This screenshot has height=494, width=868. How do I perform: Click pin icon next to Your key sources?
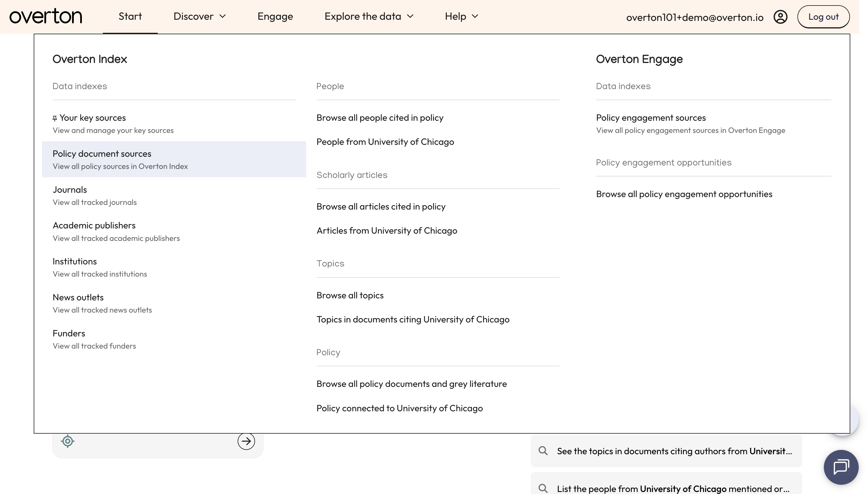[x=55, y=118]
